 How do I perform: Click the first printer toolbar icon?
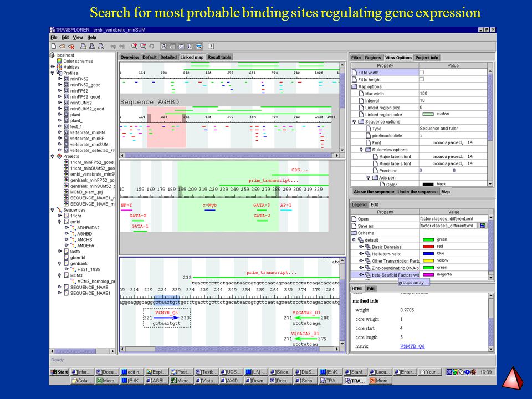pos(83,46)
